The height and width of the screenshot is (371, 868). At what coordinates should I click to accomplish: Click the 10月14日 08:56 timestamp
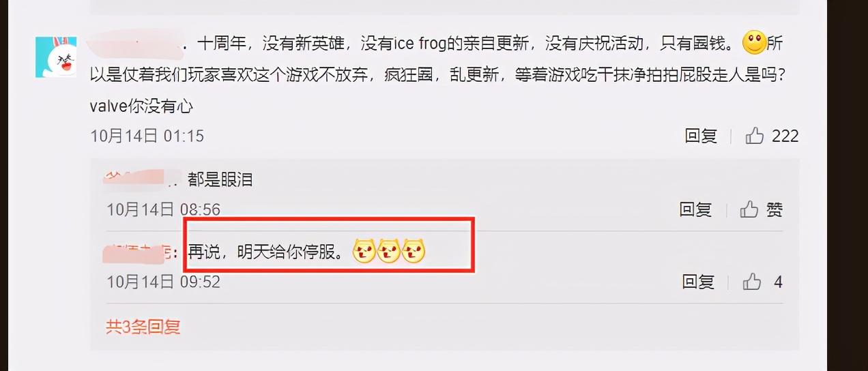coord(164,209)
